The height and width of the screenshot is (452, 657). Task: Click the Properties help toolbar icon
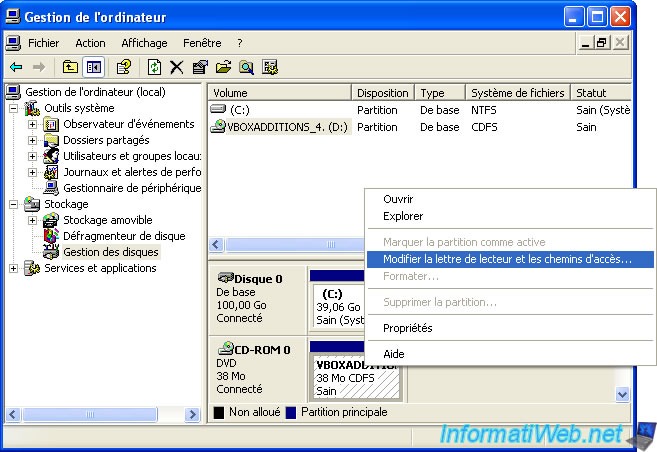tap(124, 67)
